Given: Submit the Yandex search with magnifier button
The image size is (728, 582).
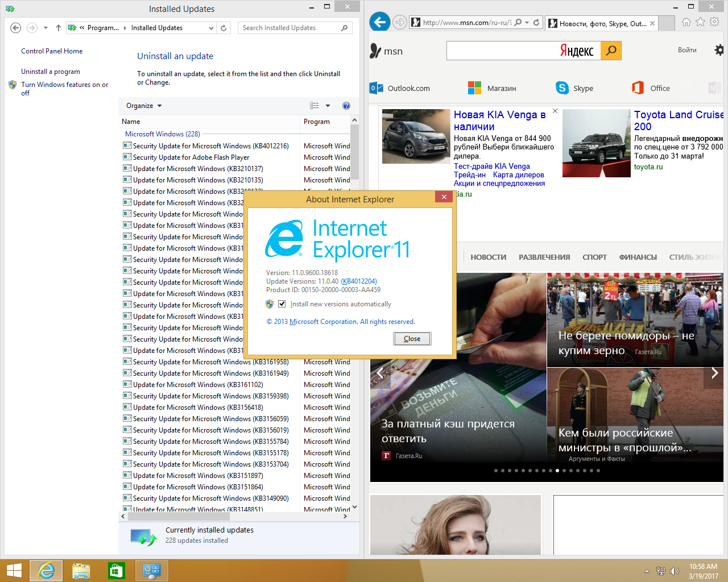Looking at the screenshot, I should pyautogui.click(x=611, y=51).
